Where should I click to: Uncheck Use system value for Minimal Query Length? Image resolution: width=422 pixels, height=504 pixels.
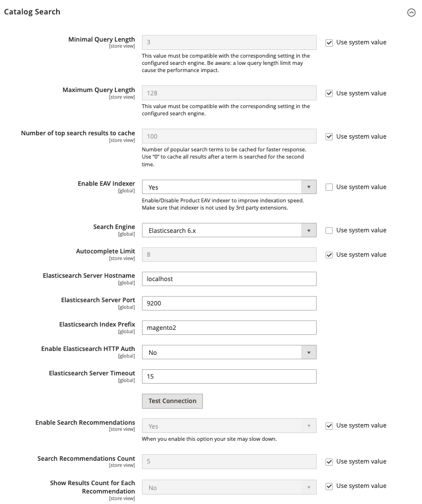pos(329,43)
